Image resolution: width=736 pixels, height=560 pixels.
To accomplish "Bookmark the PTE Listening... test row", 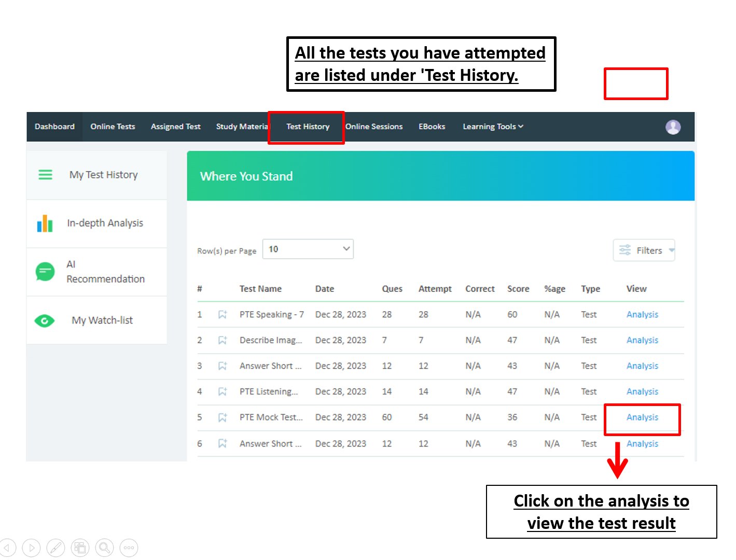I will 223,391.
